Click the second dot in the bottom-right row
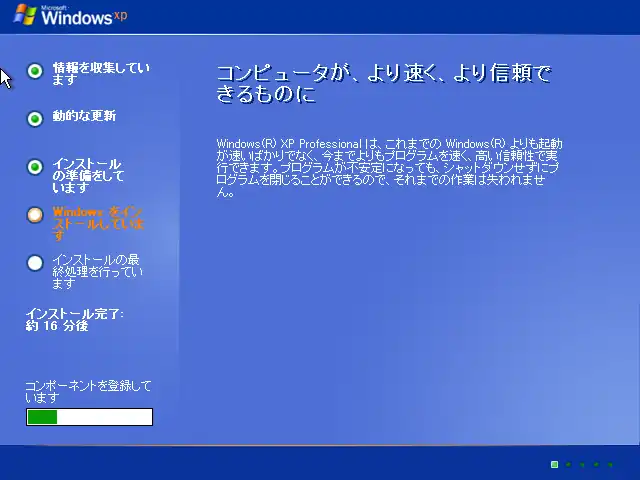 click(568, 464)
